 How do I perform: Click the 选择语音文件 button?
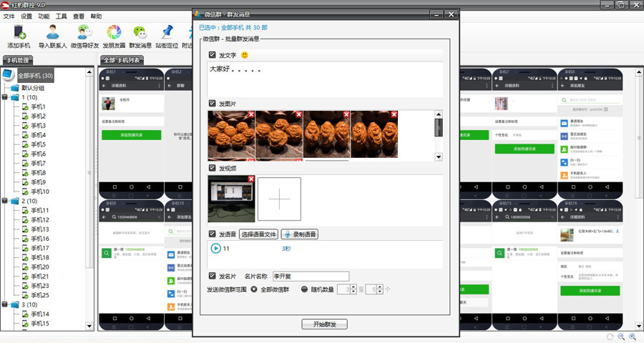259,234
